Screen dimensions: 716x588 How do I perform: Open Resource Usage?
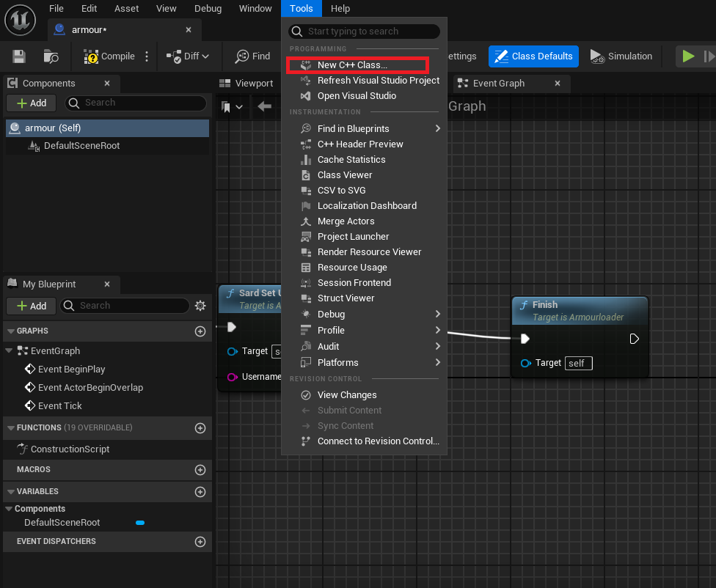[x=364, y=268]
